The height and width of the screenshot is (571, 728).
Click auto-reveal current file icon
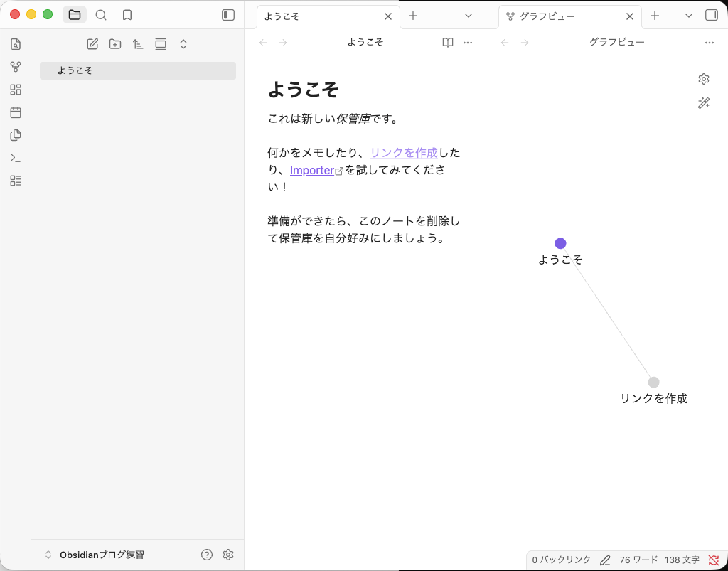click(x=161, y=44)
